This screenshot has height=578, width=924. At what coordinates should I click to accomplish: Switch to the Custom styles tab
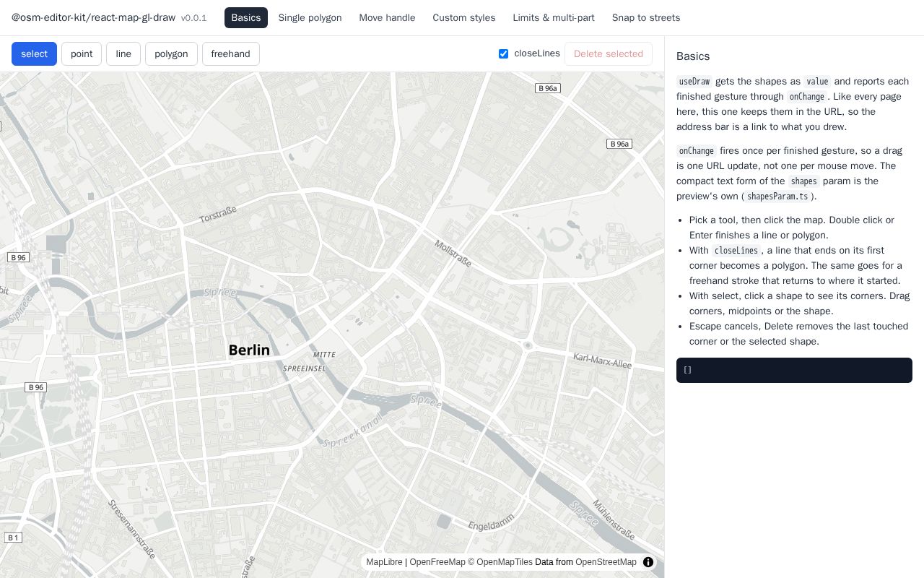pos(464,17)
